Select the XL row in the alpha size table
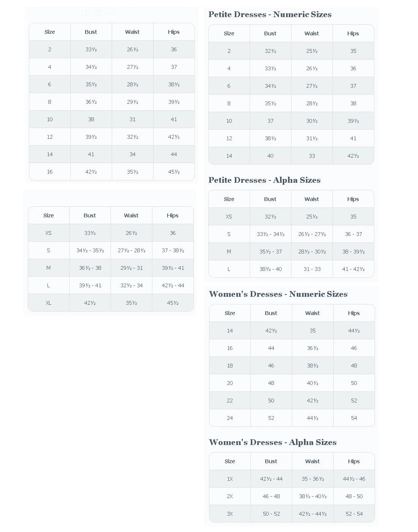Viewport: 418px width, 532px height. click(111, 303)
